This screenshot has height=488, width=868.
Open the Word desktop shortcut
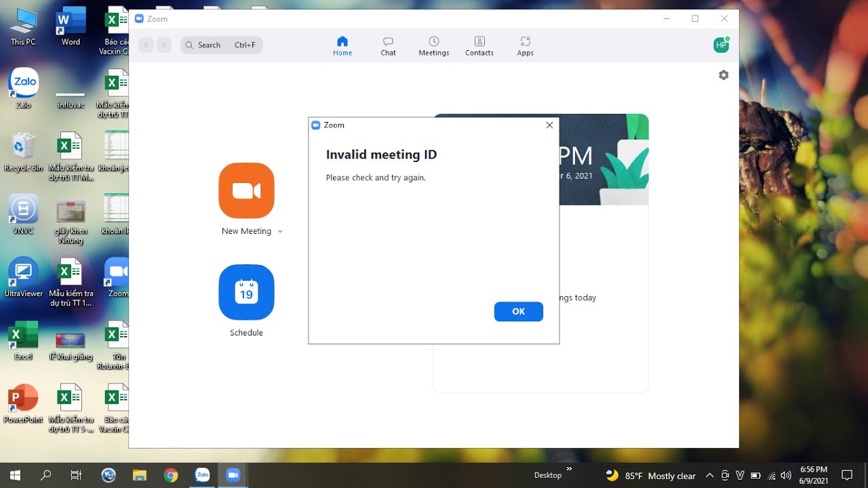tap(71, 26)
